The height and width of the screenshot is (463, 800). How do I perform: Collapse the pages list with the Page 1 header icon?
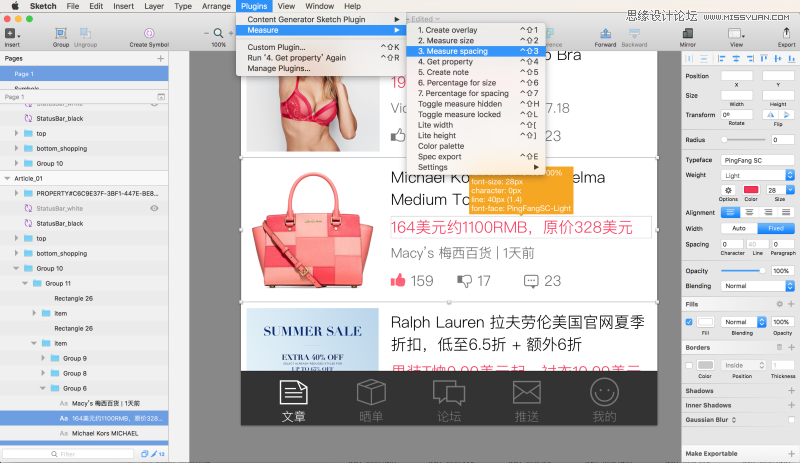tap(161, 97)
